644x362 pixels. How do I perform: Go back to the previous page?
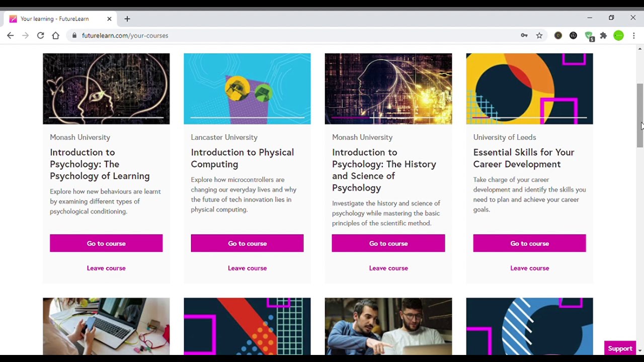click(10, 36)
